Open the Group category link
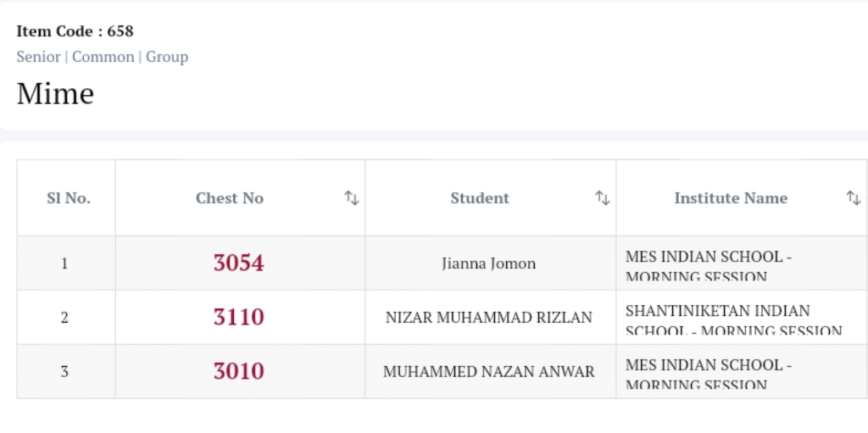 pos(167,57)
